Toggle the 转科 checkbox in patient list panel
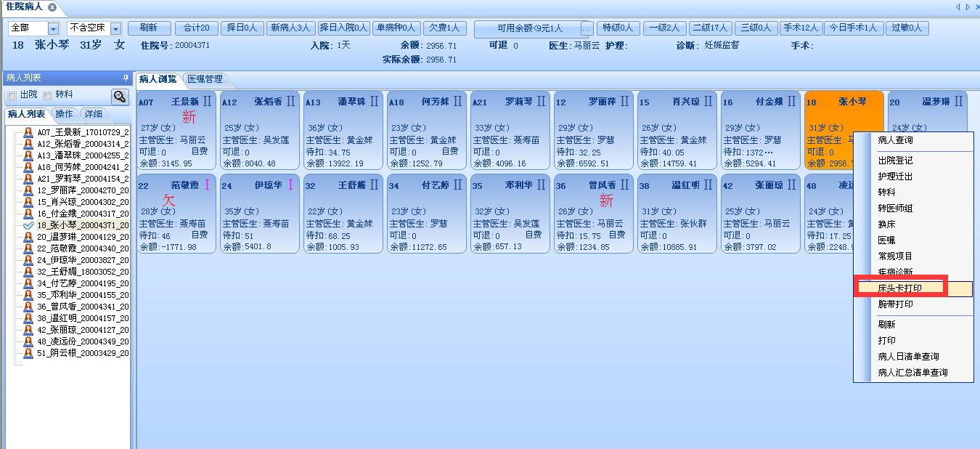 pyautogui.click(x=47, y=96)
